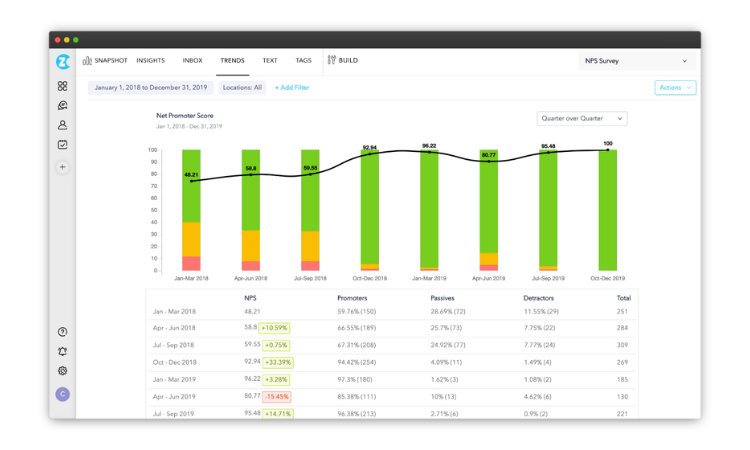Screen dimensions: 750x450
Task: Click the 28.69% (72) passives cell
Action: pos(448,311)
